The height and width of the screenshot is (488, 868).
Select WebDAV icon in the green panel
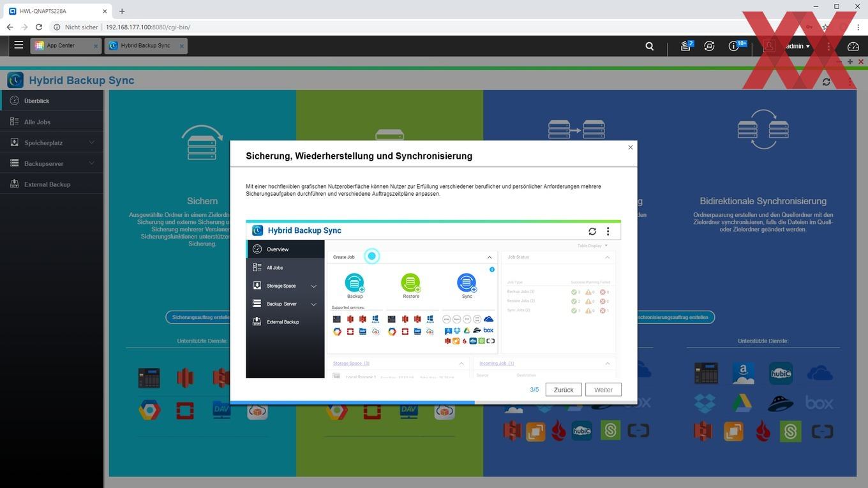tap(408, 410)
